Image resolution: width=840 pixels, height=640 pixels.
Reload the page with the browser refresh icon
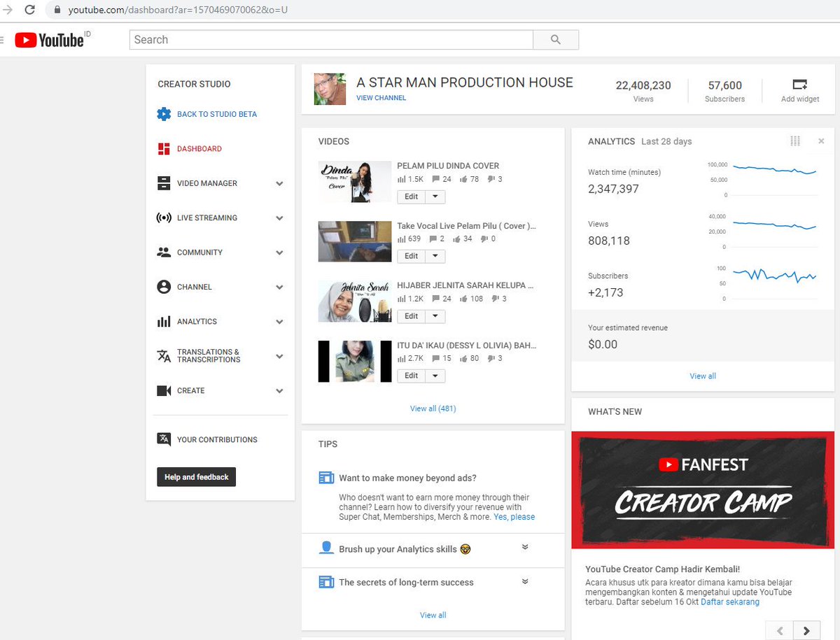30,10
